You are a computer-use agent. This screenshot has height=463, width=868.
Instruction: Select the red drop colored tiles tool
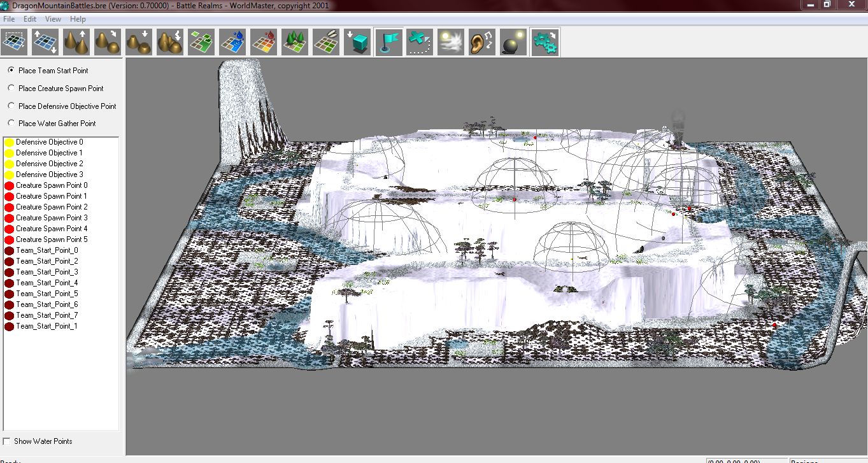(x=264, y=42)
